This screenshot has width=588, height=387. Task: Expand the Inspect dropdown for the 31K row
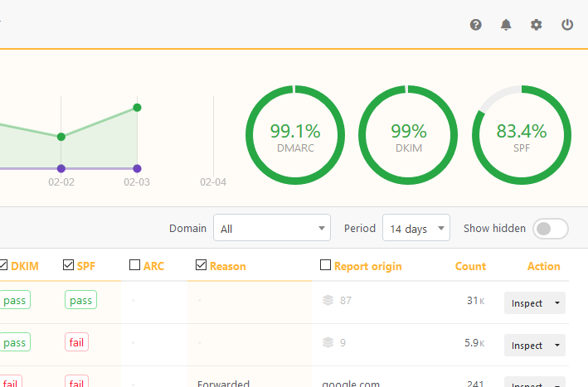point(556,303)
